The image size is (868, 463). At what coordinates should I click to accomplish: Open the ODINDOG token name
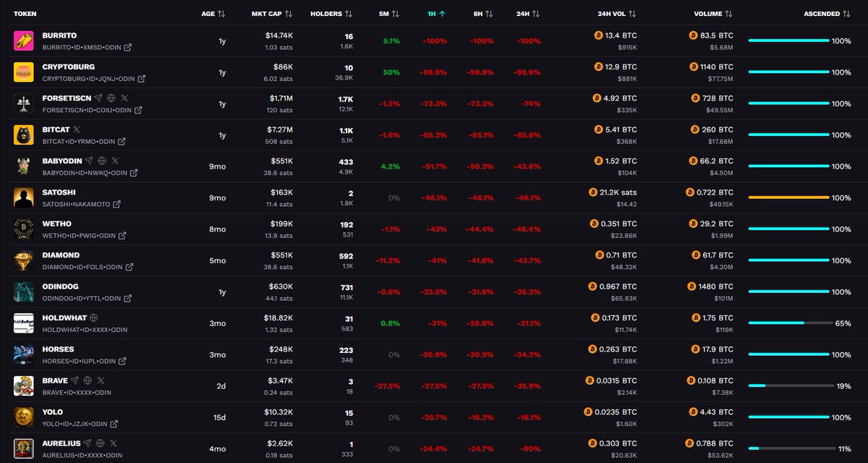tap(61, 286)
